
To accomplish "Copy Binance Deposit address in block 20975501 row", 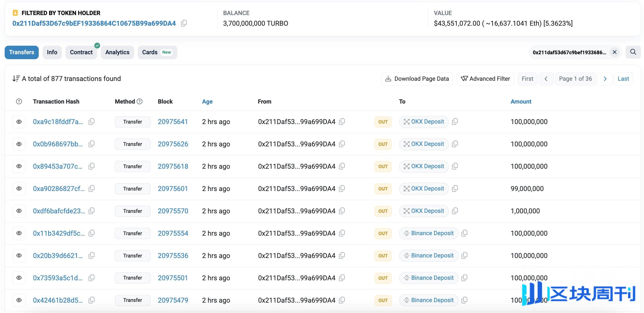I will pos(464,278).
